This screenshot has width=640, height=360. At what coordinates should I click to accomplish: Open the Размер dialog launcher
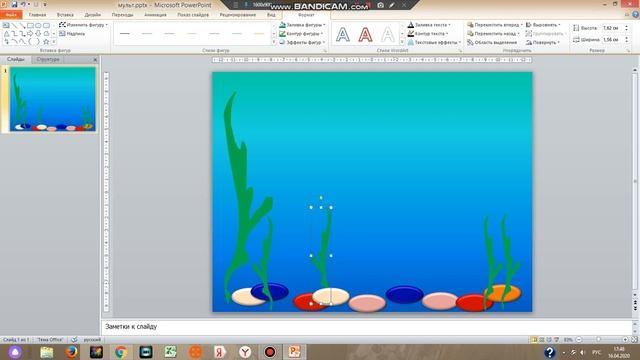point(629,51)
